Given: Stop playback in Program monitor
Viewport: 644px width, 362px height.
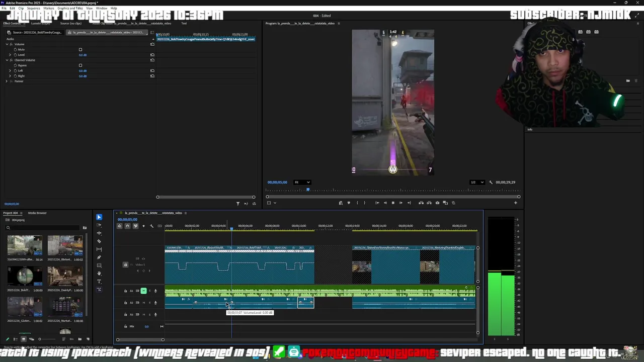Looking at the screenshot, I should point(393,203).
